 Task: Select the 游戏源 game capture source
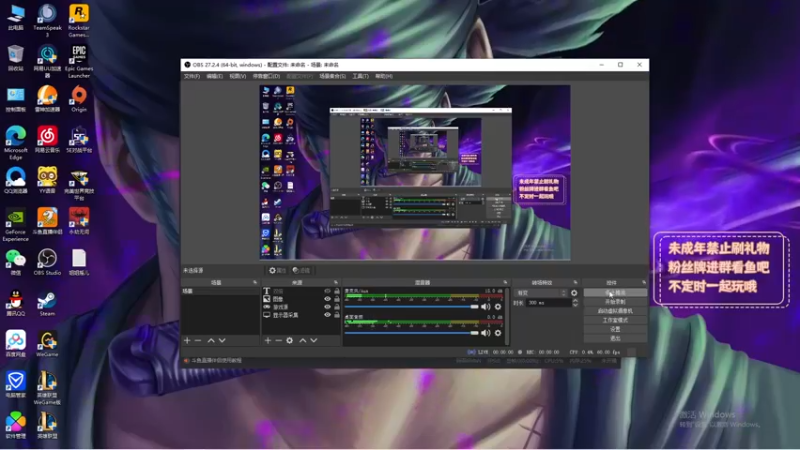(x=301, y=307)
